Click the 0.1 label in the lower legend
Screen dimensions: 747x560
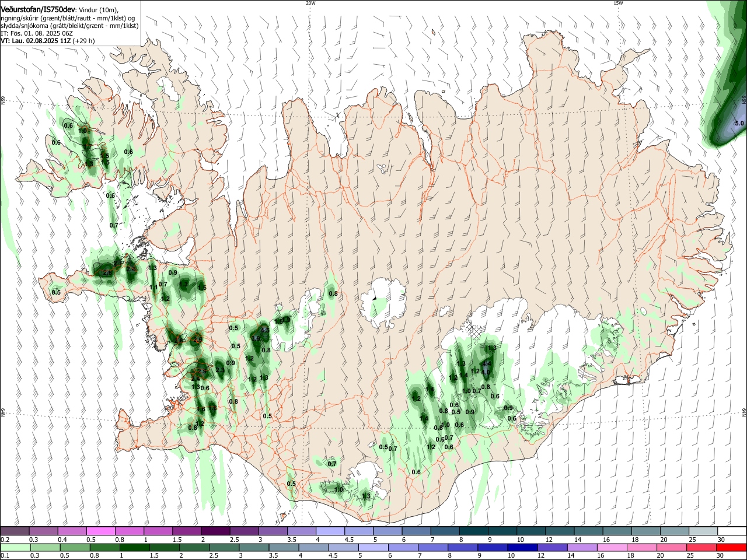[4, 556]
